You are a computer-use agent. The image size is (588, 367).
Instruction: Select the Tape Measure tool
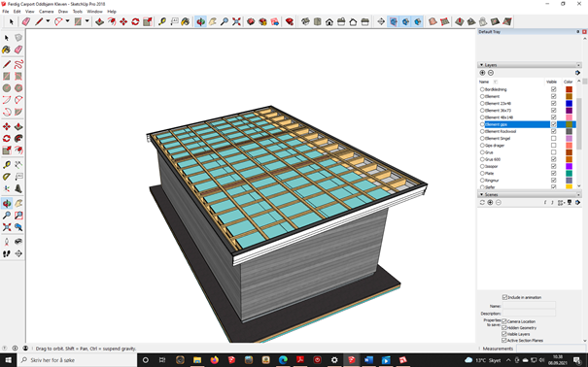pyautogui.click(x=162, y=21)
